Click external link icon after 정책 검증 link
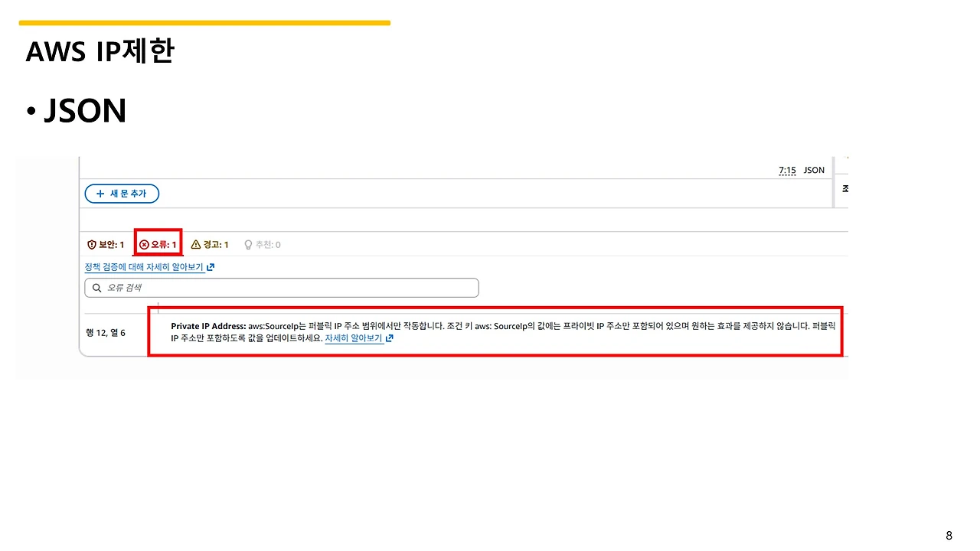The width and height of the screenshot is (980, 551). [x=211, y=267]
